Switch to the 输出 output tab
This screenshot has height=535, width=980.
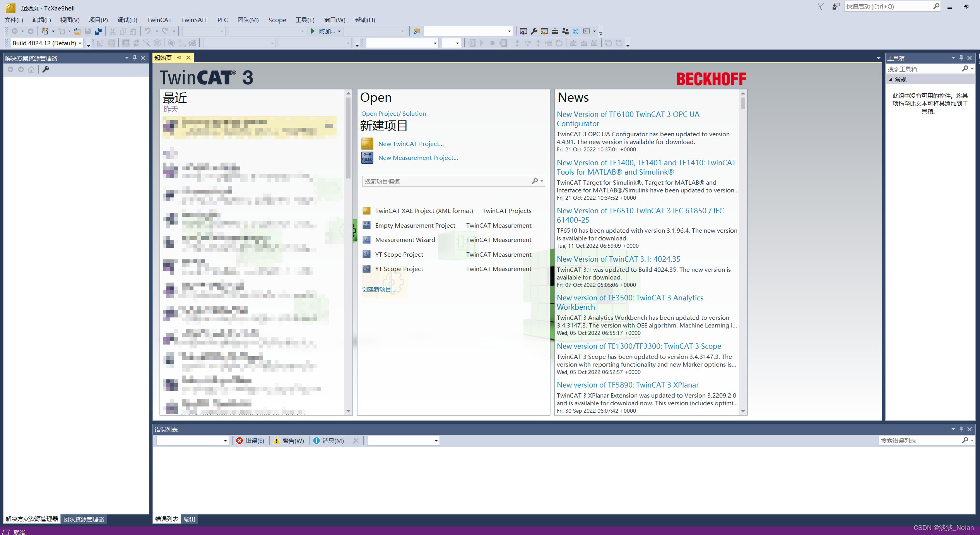189,519
